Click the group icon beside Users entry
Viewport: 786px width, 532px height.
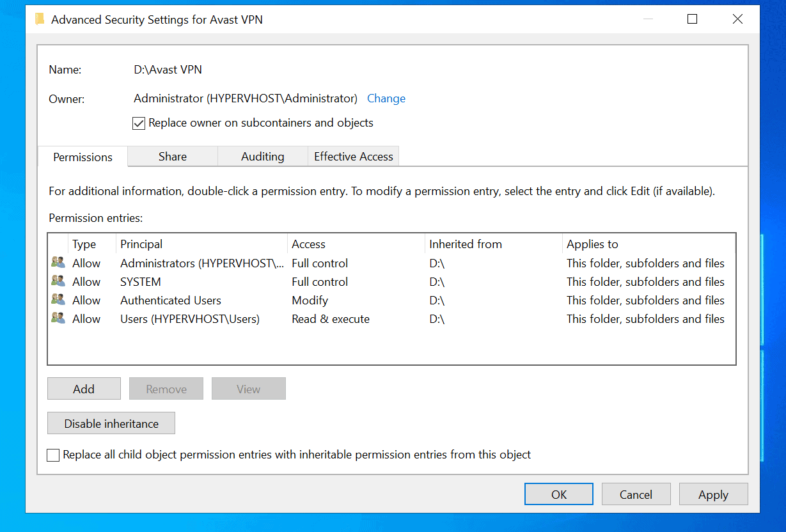click(58, 318)
